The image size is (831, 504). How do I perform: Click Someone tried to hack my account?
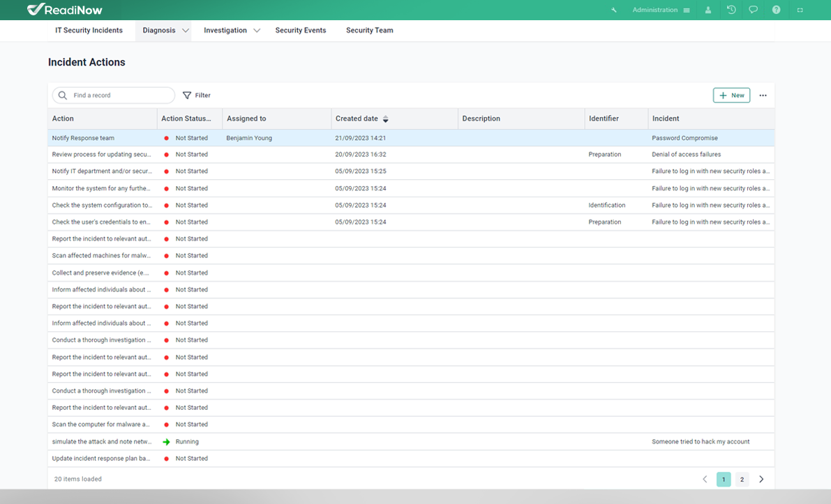coord(701,441)
